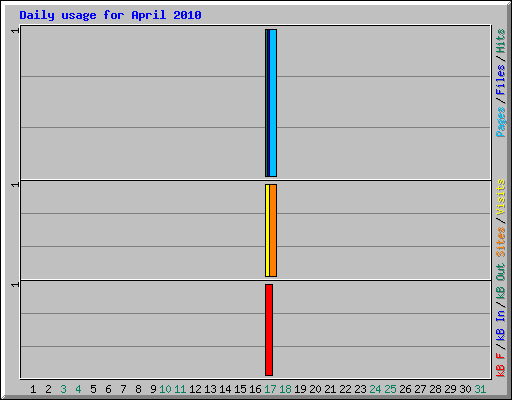Screen dimensions: 512x400
Task: Click the 'Hits' legend label
Action: [501, 41]
